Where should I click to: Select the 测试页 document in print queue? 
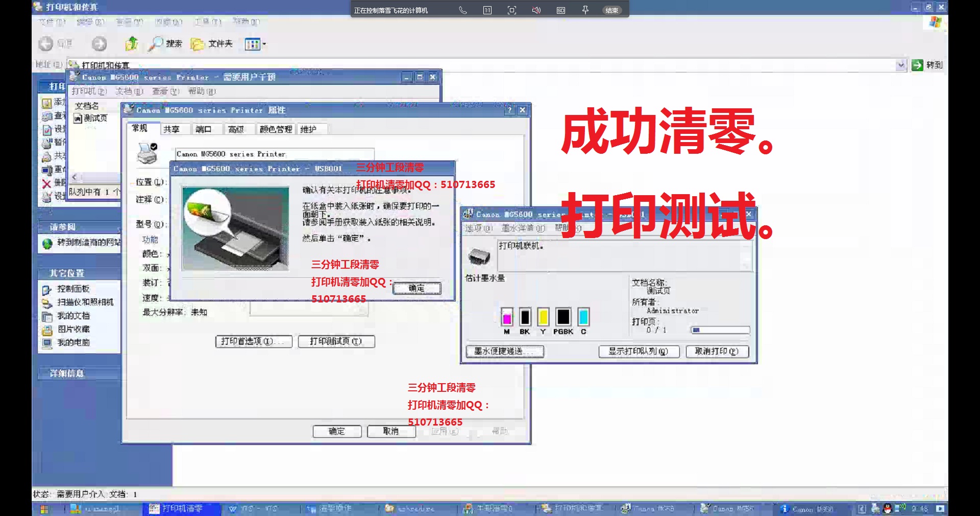(91, 119)
